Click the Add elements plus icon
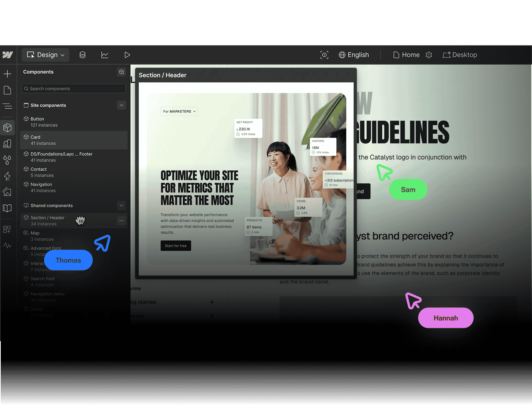The width and height of the screenshot is (532, 405). tap(7, 74)
